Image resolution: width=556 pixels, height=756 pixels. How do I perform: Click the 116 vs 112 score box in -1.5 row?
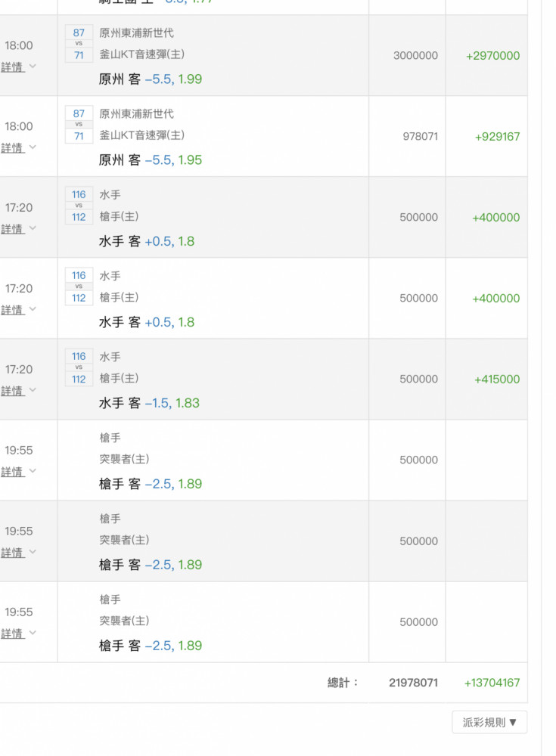(79, 367)
